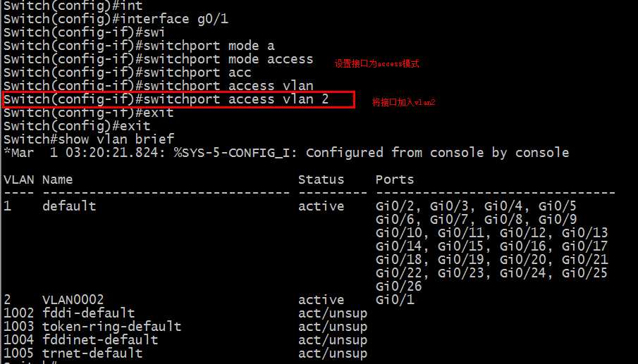Select the VLAN0002 name entry
638x364 pixels.
73,299
